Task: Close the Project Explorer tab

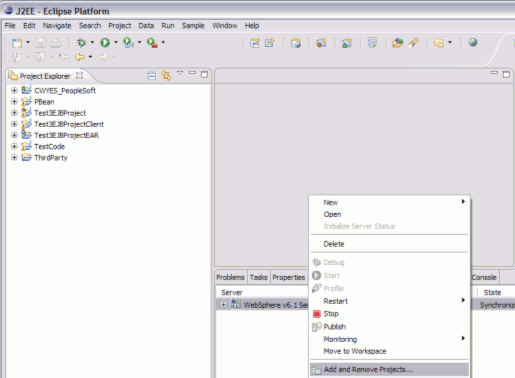Action: [x=79, y=76]
